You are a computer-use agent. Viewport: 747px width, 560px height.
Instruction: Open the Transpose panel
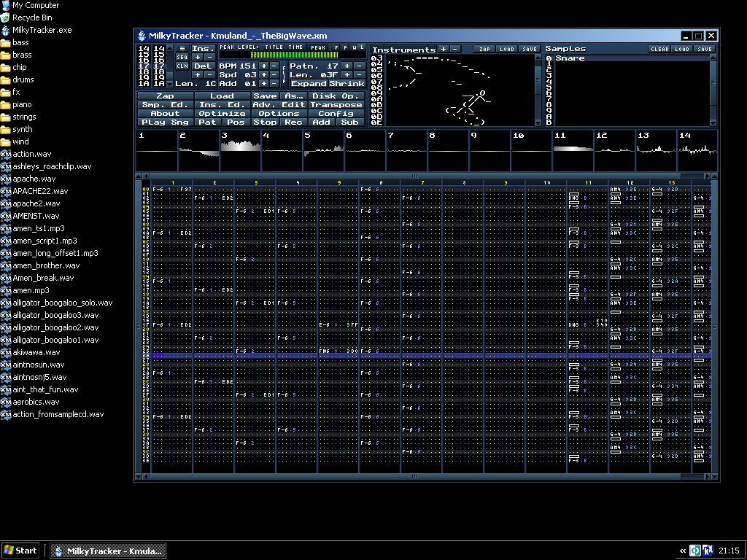(336, 105)
